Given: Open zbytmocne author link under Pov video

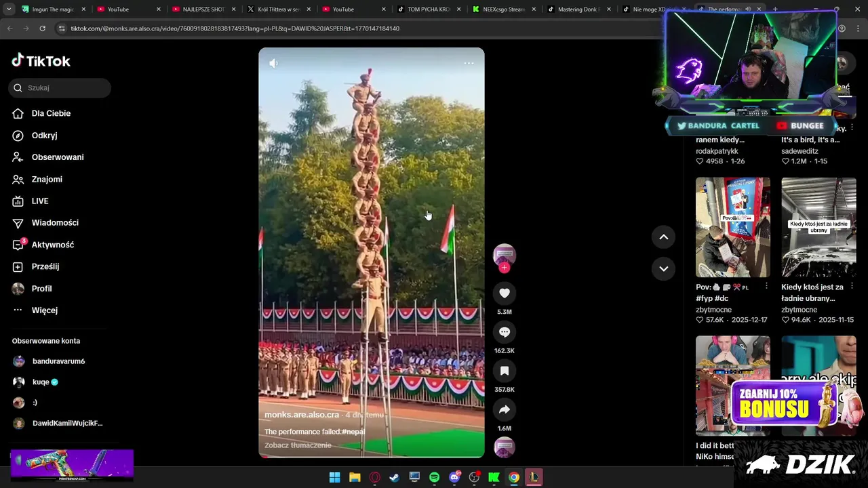Looking at the screenshot, I should pyautogui.click(x=714, y=310).
